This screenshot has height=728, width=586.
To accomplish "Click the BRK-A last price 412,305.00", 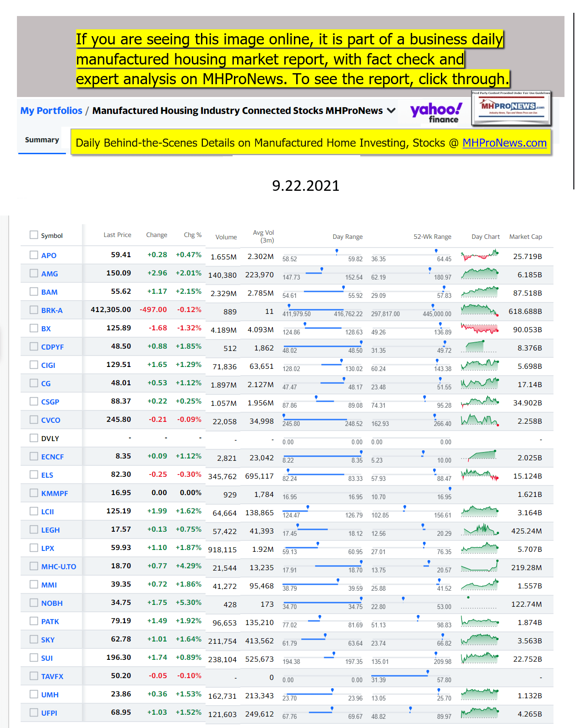I will pos(111,310).
